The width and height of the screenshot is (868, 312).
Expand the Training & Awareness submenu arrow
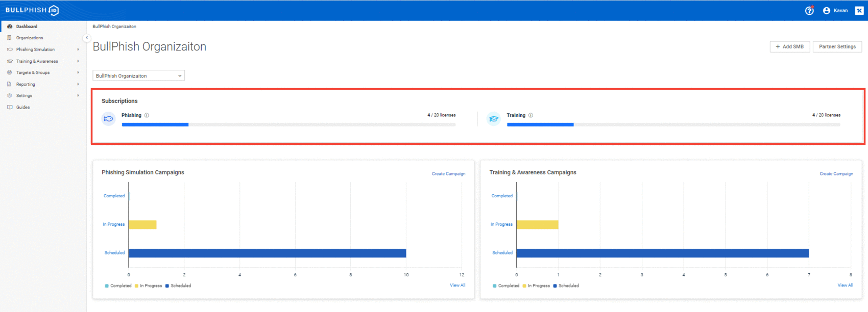pos(78,61)
